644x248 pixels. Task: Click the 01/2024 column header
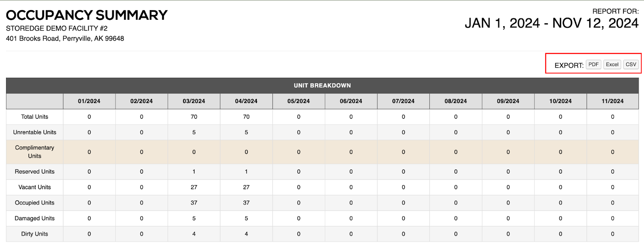point(89,101)
